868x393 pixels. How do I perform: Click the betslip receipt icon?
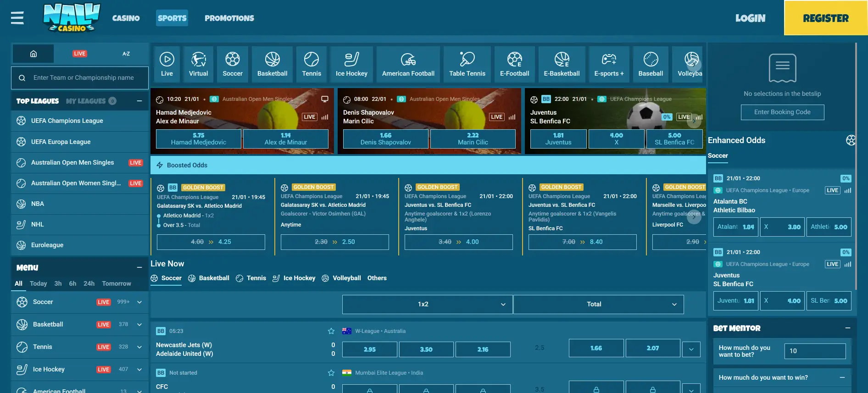point(783,68)
